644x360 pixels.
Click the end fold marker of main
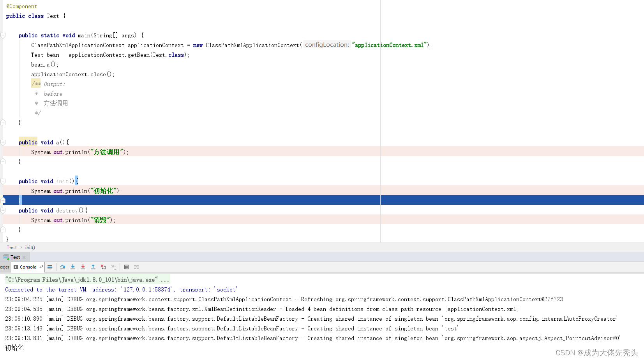(x=3, y=123)
